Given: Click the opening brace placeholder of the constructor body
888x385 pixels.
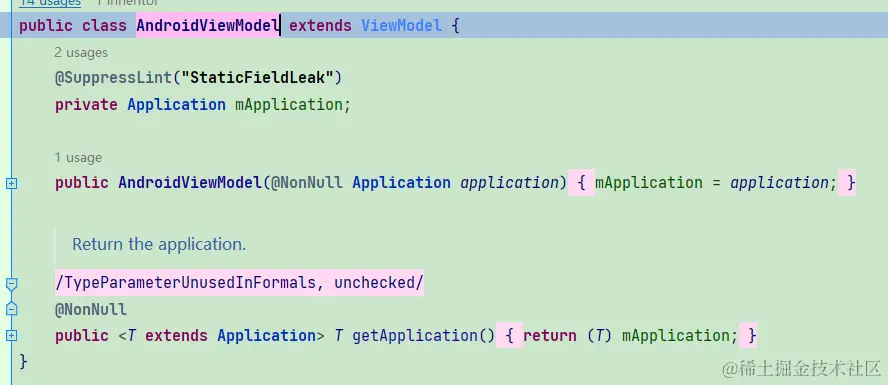Looking at the screenshot, I should coord(581,183).
